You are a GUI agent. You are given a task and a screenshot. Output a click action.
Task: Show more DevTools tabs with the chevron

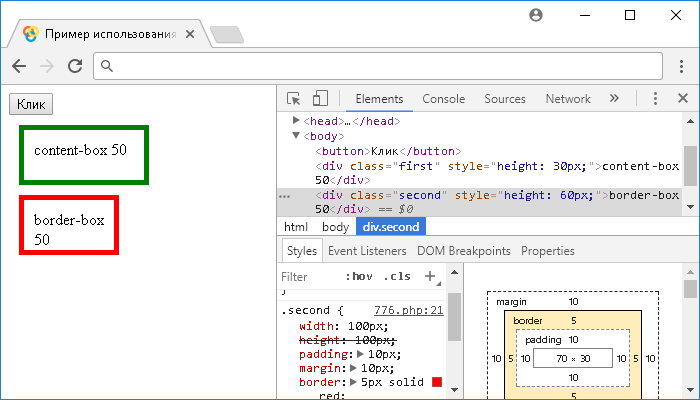point(614,98)
